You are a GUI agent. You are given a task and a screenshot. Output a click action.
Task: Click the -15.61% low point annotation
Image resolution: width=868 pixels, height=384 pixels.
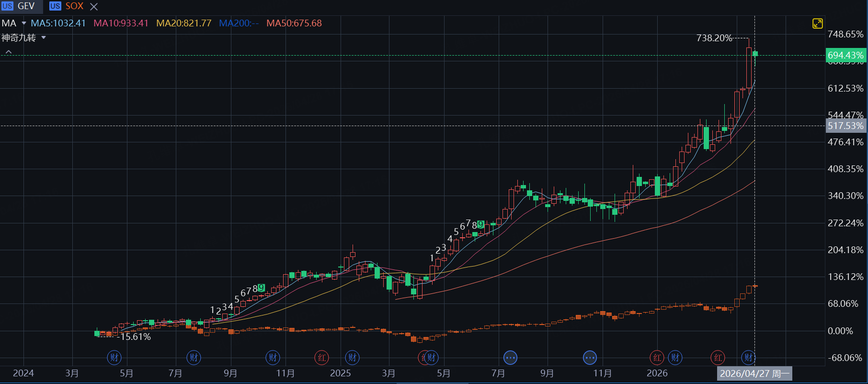[135, 337]
